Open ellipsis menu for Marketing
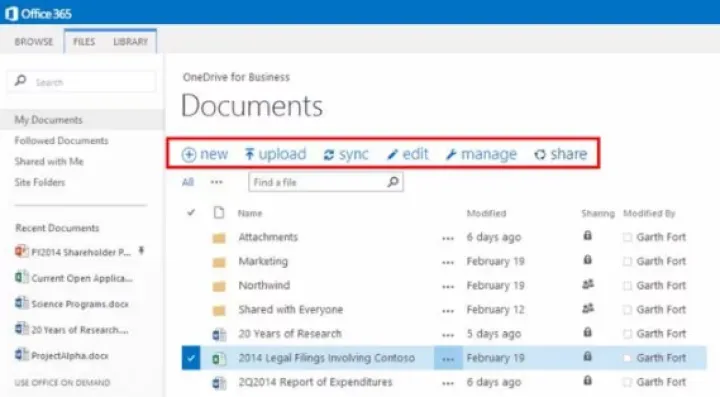 pos(448,263)
